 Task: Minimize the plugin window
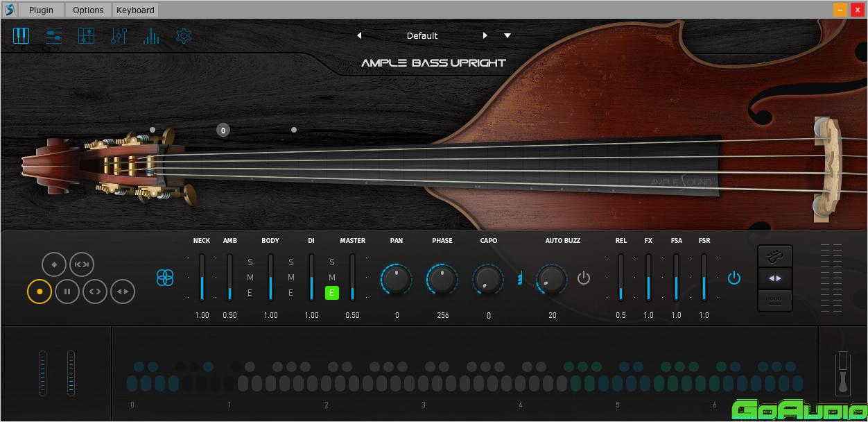[x=840, y=10]
